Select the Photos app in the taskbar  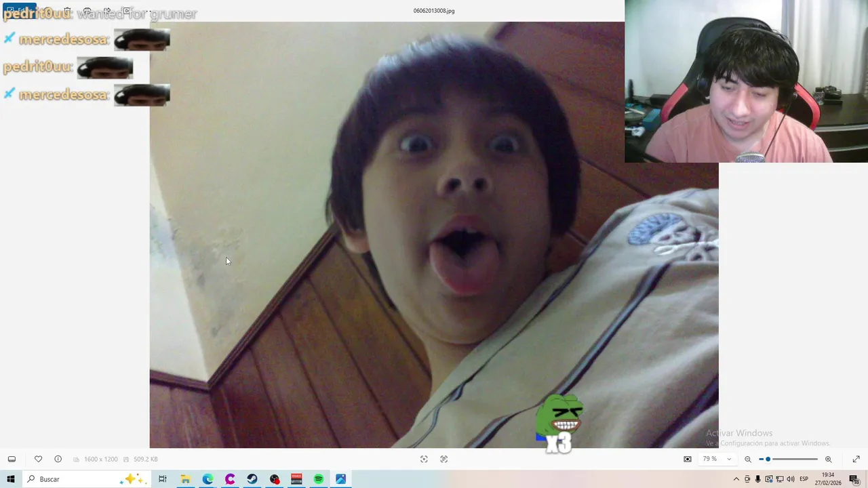(340, 479)
